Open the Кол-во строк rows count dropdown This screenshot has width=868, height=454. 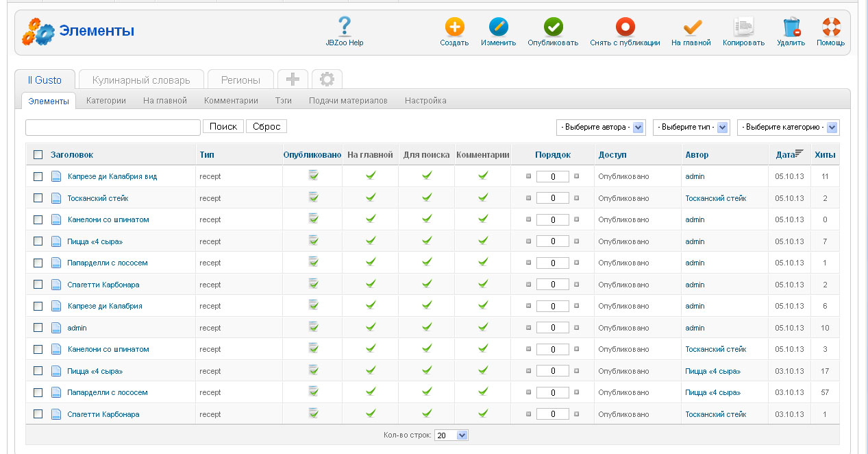click(451, 435)
